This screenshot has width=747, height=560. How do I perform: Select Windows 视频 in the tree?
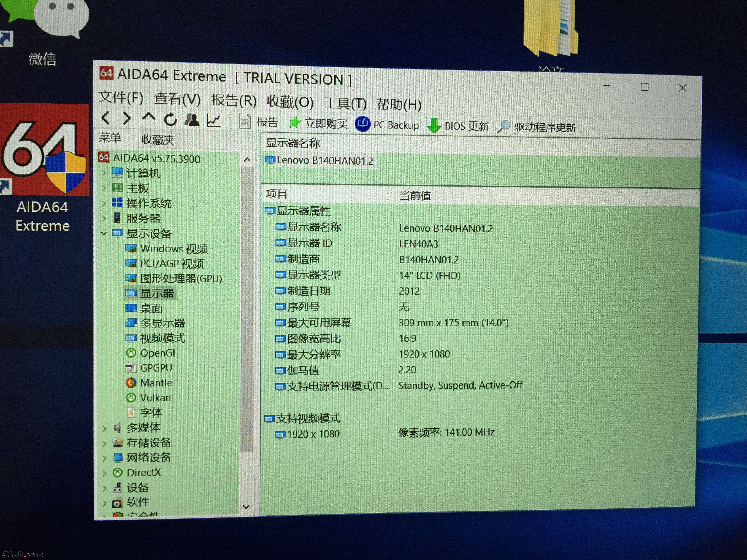[x=167, y=249]
